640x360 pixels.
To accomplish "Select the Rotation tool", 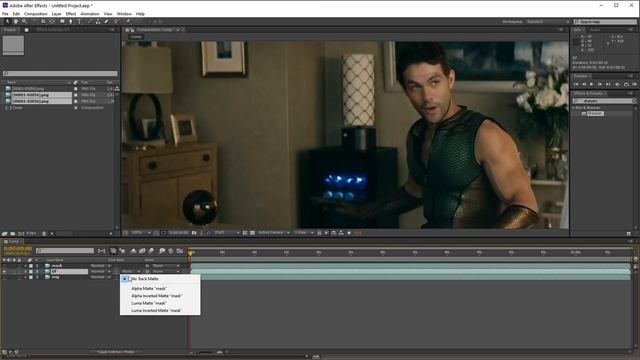I will (x=34, y=22).
